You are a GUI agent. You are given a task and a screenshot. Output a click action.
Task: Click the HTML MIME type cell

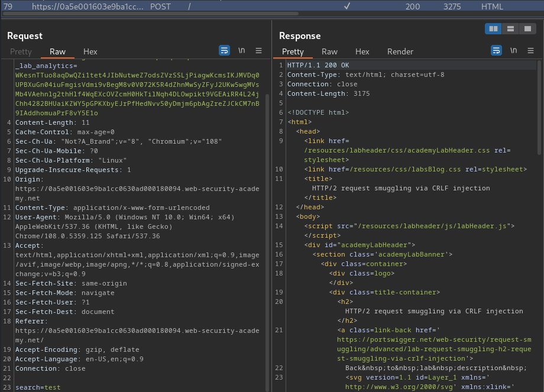coord(492,7)
